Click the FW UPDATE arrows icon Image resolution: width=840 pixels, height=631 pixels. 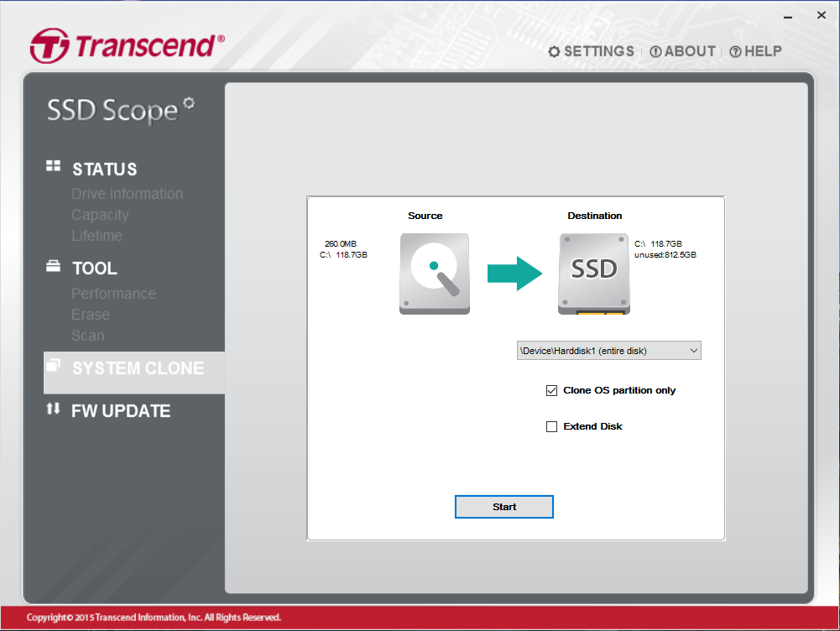tap(54, 409)
